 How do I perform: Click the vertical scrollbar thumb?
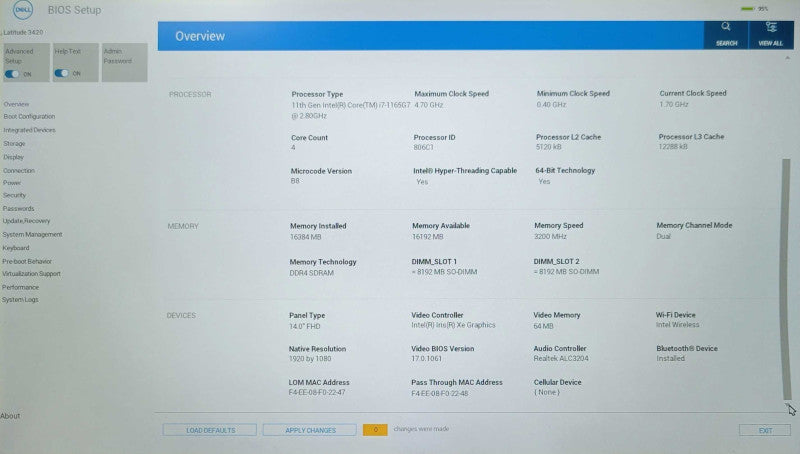786,279
